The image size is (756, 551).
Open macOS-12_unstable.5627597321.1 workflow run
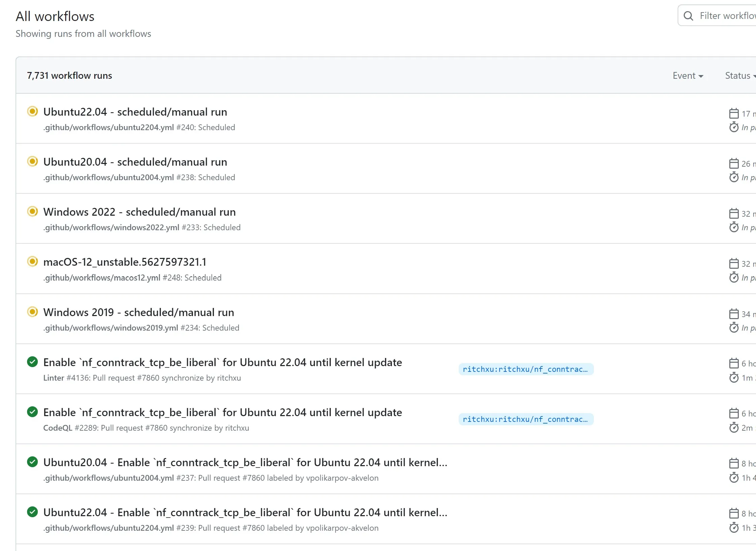(125, 262)
